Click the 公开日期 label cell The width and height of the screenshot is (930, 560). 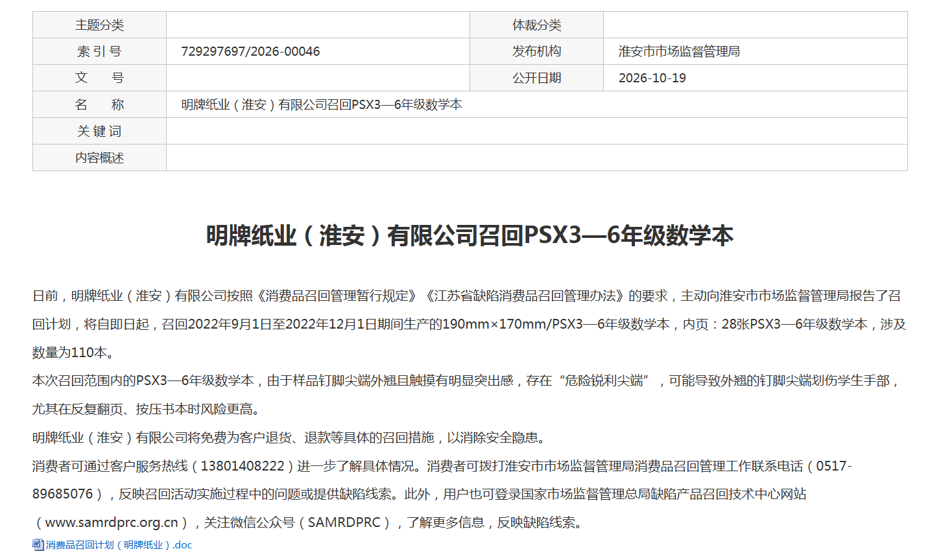pos(536,78)
